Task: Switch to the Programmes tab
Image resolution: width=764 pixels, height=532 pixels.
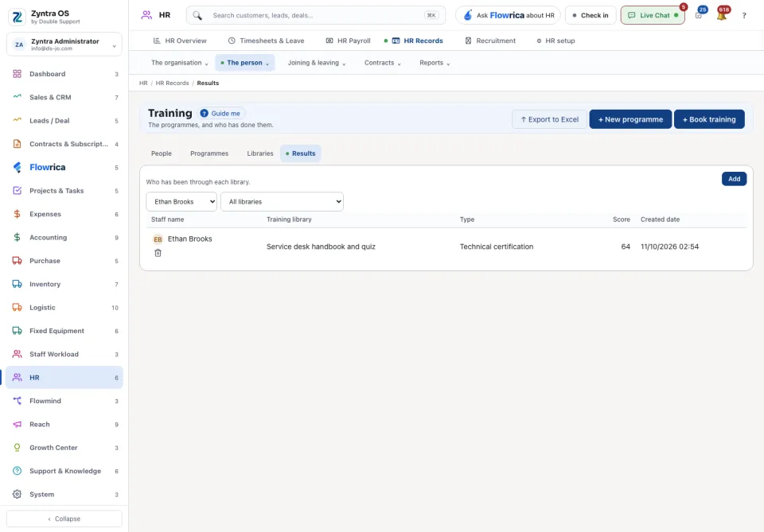Action: 209,153
